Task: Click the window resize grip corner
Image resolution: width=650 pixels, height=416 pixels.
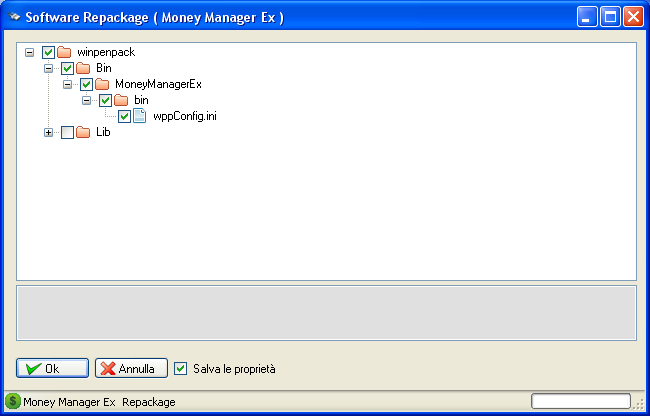Action: click(x=640, y=405)
